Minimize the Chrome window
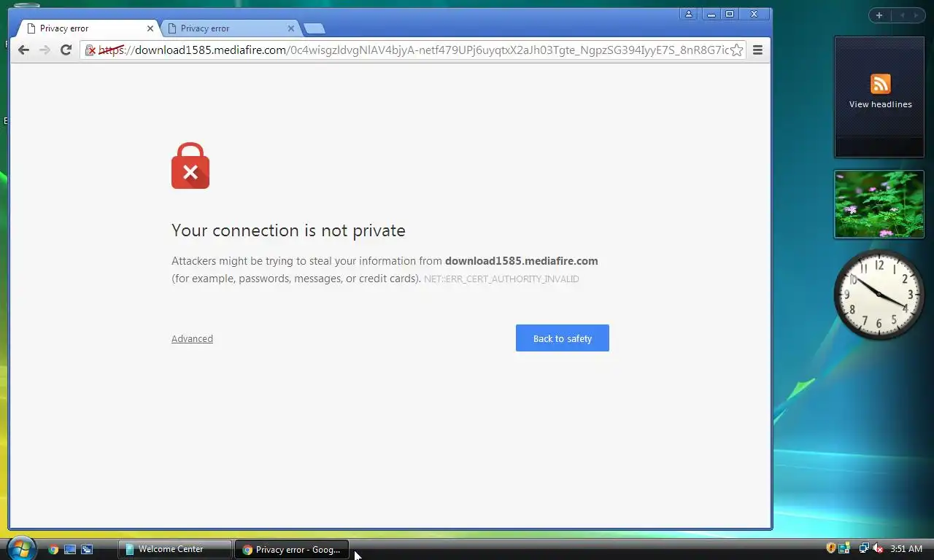Viewport: 934px width, 560px height. (710, 14)
